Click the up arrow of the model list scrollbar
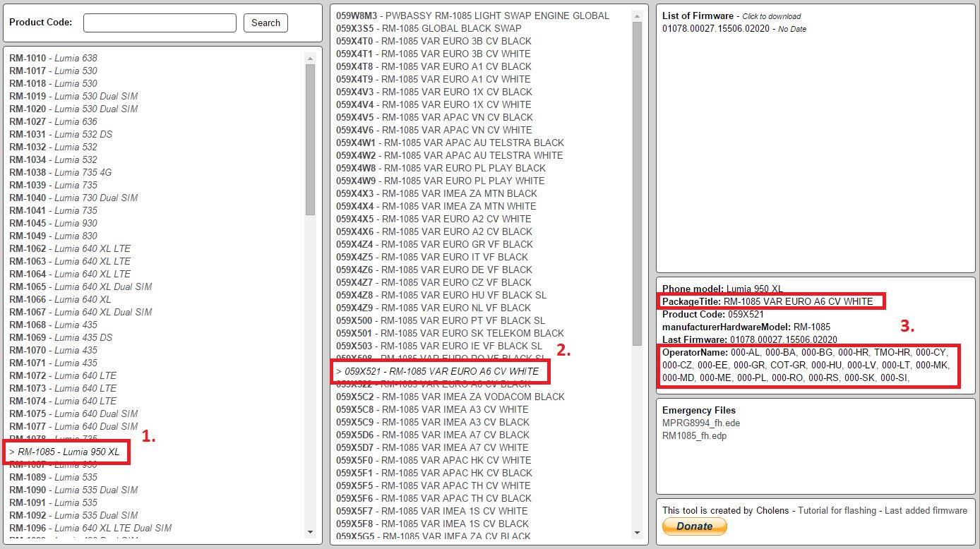Image resolution: width=980 pixels, height=549 pixels. [310, 58]
